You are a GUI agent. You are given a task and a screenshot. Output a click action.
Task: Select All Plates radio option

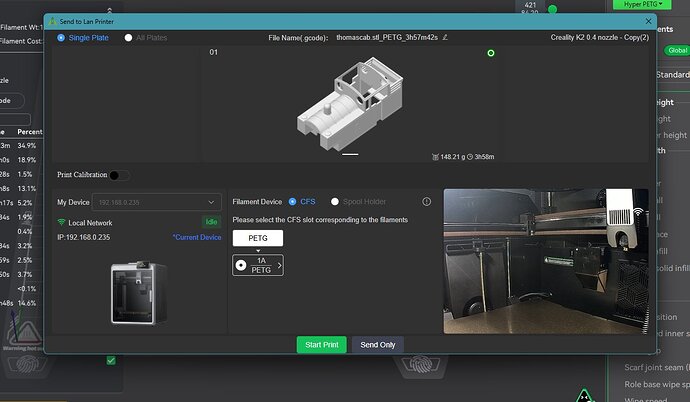128,38
